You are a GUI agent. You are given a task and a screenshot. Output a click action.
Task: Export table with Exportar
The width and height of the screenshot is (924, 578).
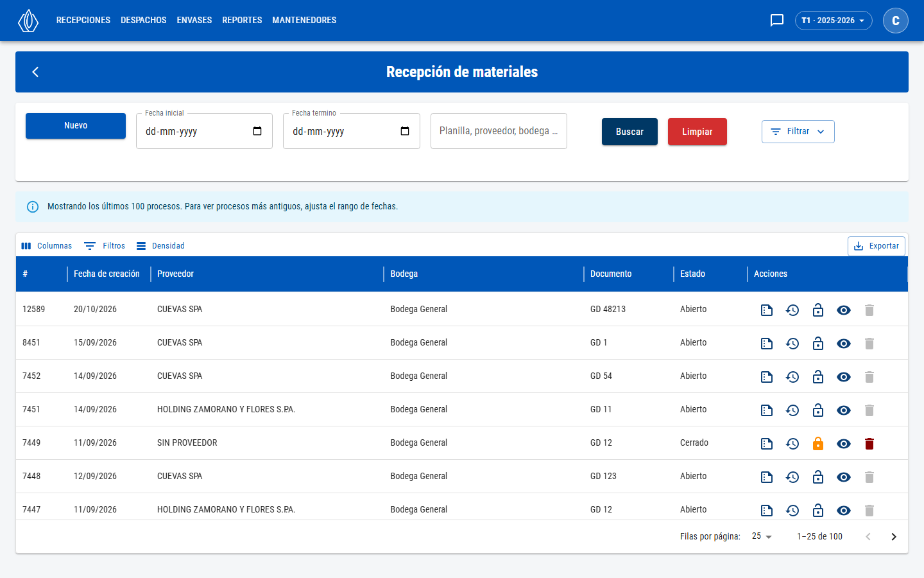tap(877, 246)
